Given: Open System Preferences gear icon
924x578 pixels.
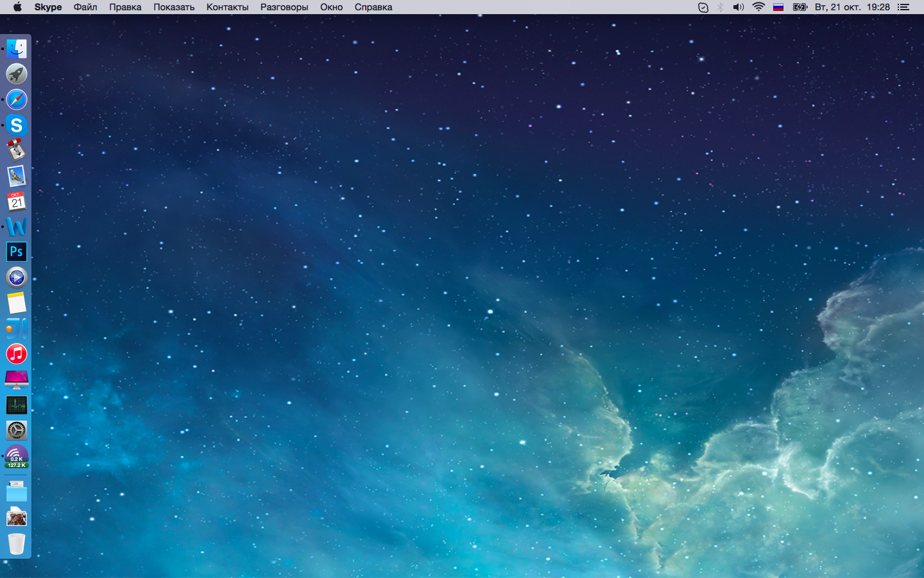Looking at the screenshot, I should [x=17, y=431].
